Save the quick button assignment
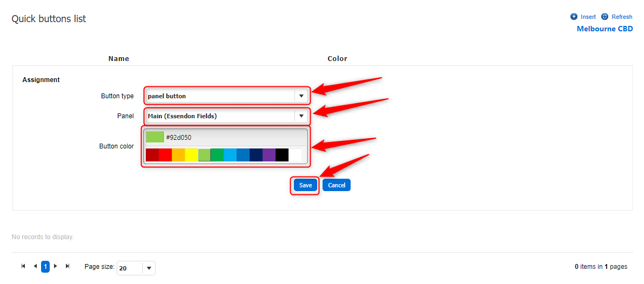The height and width of the screenshot is (284, 644). tap(305, 185)
